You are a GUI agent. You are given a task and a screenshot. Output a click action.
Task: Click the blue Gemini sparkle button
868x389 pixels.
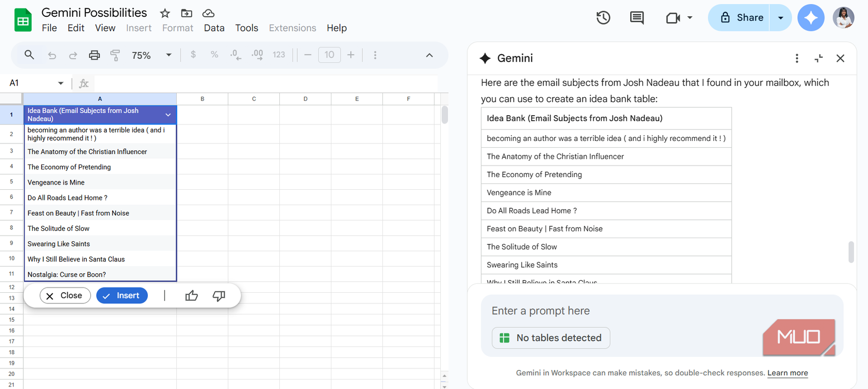[811, 17]
